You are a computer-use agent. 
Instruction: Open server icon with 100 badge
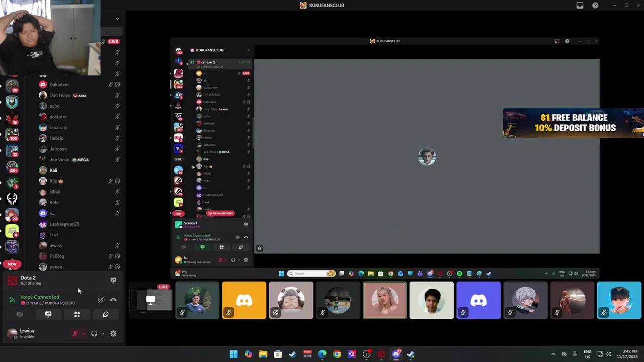click(x=12, y=134)
